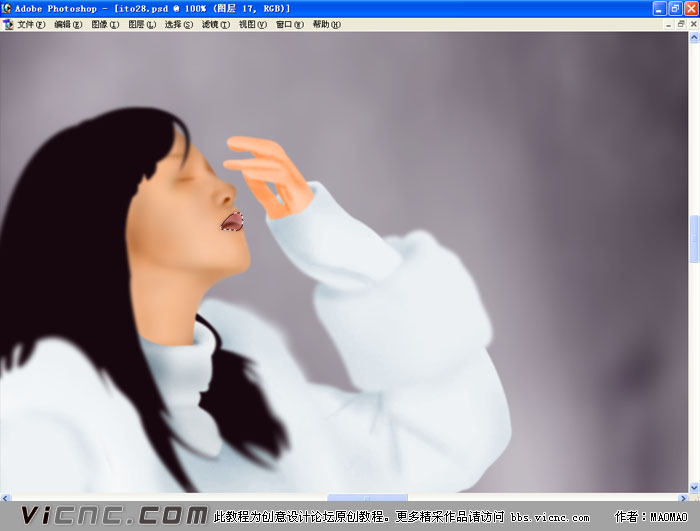Click inside the selected lips area
Viewport: 700px width, 531px height.
point(233,222)
